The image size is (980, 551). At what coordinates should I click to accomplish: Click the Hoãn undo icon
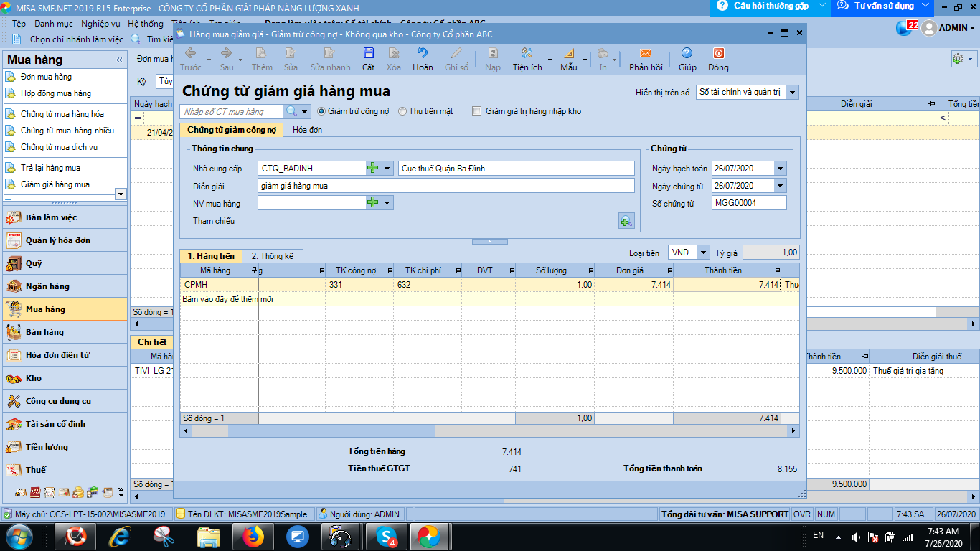click(423, 54)
